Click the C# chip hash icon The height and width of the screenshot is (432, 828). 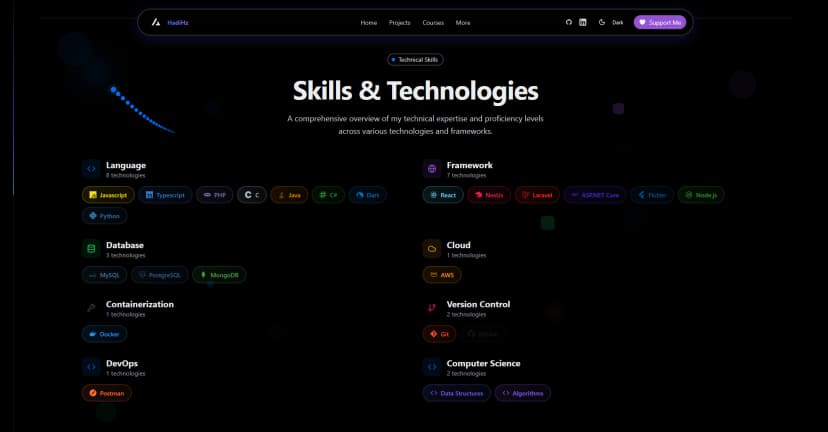click(323, 195)
